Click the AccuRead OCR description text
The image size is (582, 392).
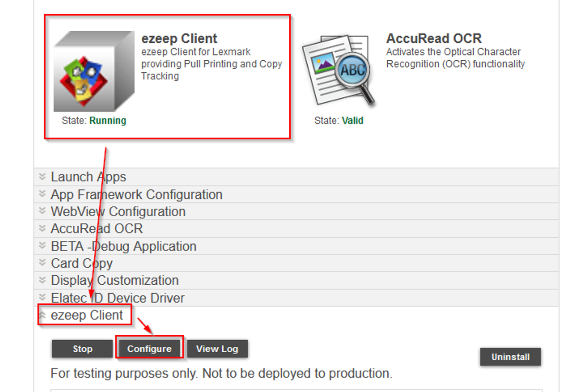coord(455,58)
